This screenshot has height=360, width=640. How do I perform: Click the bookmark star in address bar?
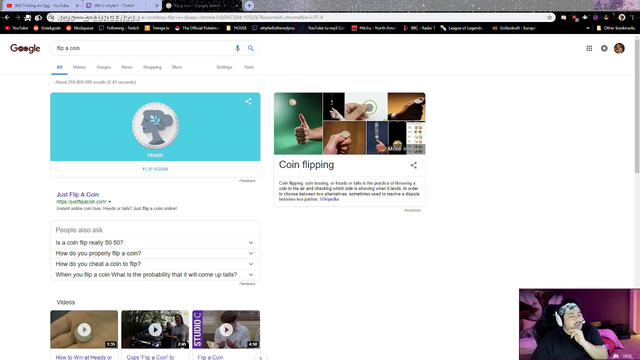[x=549, y=18]
